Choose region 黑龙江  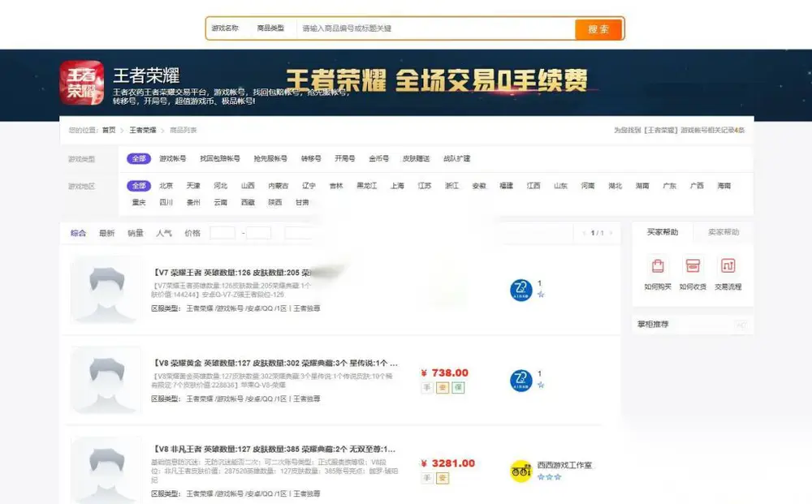point(367,185)
